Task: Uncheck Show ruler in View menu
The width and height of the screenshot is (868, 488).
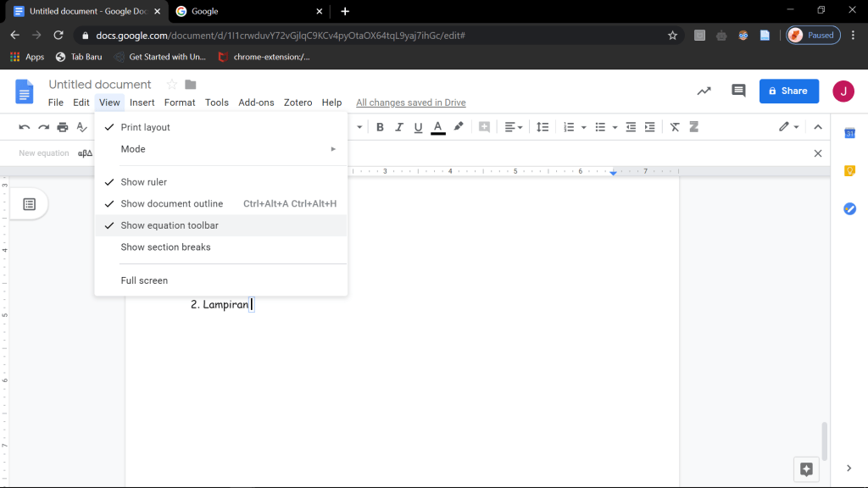Action: point(143,182)
